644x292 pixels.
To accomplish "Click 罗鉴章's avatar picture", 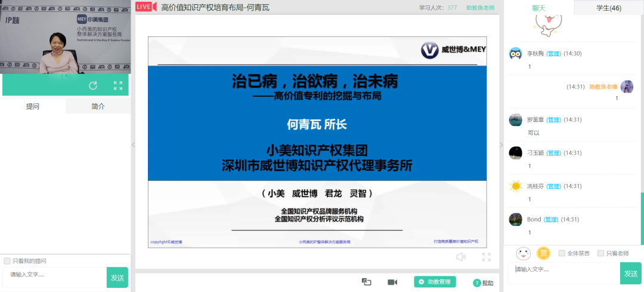I will (x=515, y=119).
